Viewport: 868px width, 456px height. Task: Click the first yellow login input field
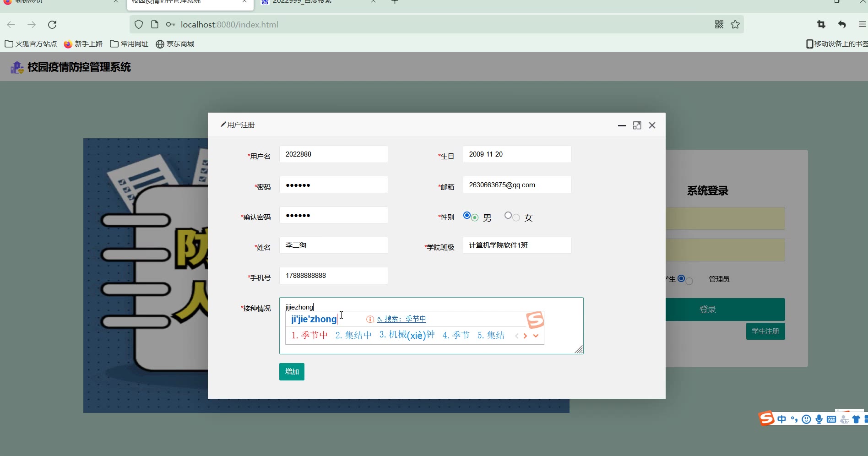point(725,218)
